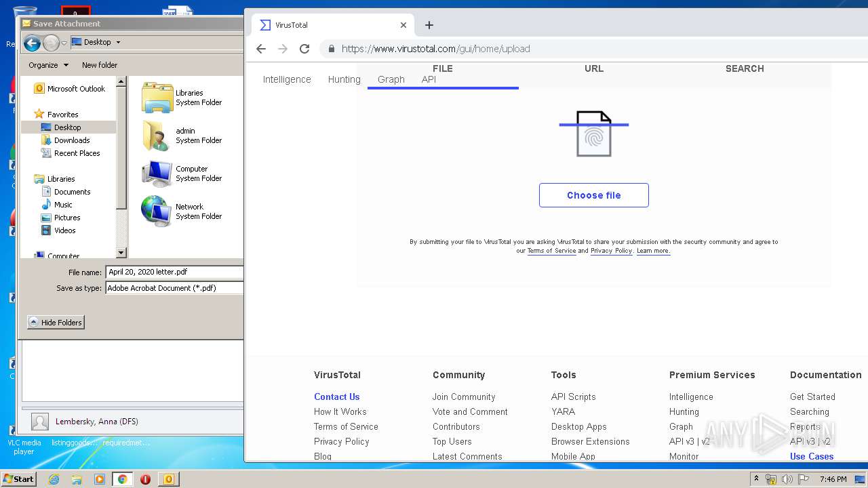
Task: Select Libraries in navigation pane
Action: click(54, 179)
